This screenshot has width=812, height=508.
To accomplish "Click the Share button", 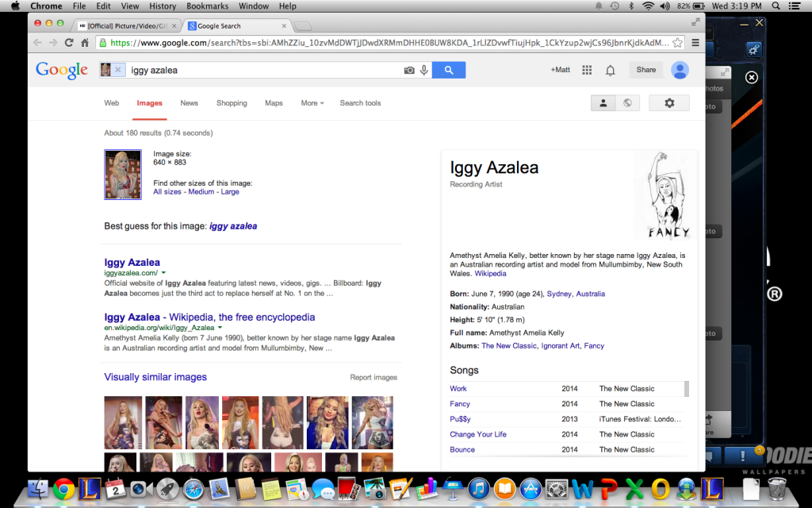I will point(645,70).
